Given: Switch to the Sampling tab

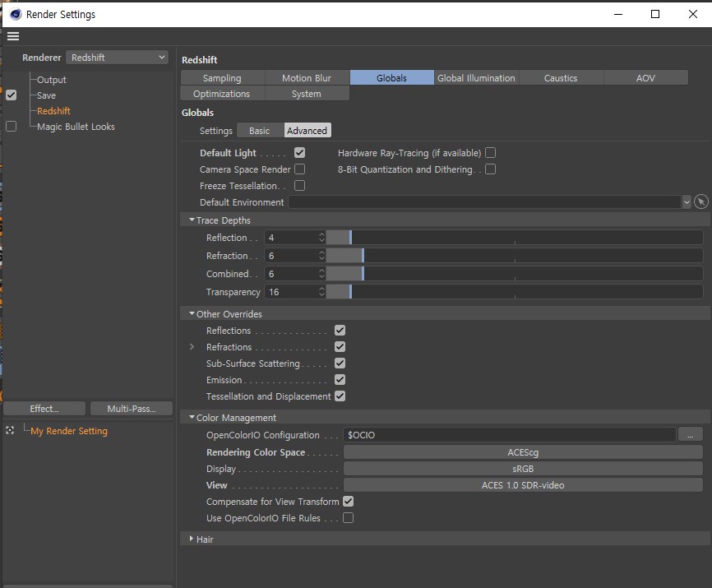Looking at the screenshot, I should tap(222, 78).
